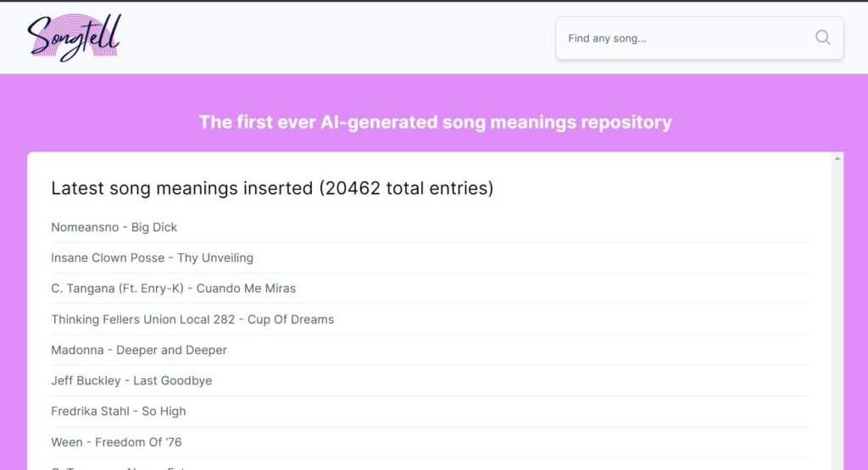The height and width of the screenshot is (470, 868).
Task: Select C. Tangana - Cuando Me Miras entry
Action: 174,288
